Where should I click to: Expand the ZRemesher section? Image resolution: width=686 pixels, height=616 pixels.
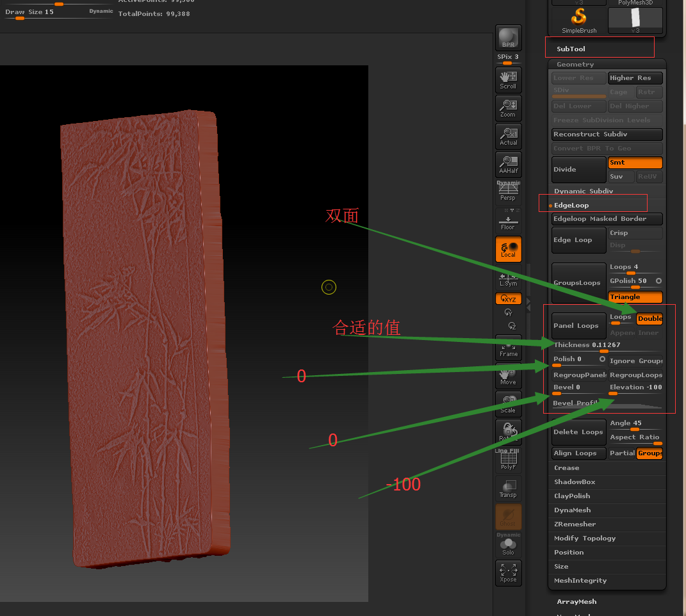[x=575, y=524]
